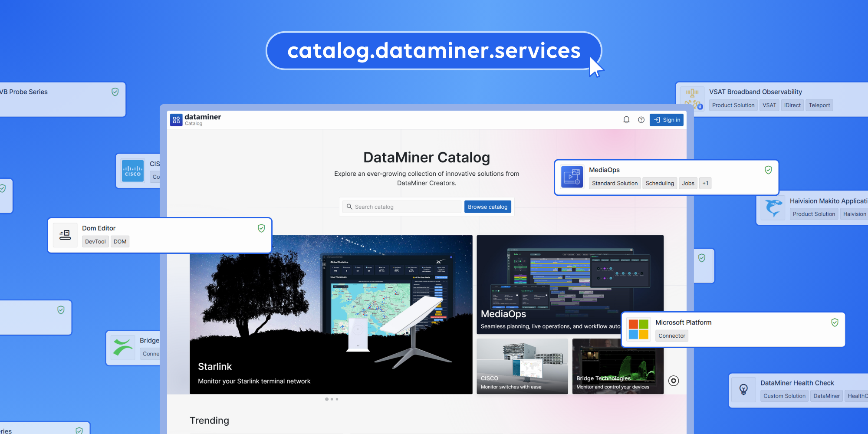Click the MediaOps card icon
This screenshot has width=868, height=434.
[572, 177]
